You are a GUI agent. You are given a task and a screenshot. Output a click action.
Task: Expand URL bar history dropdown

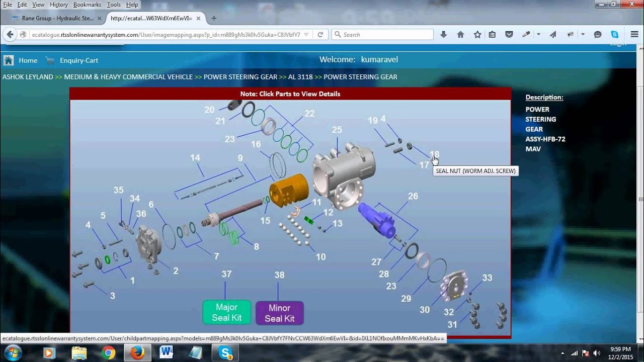tap(306, 35)
